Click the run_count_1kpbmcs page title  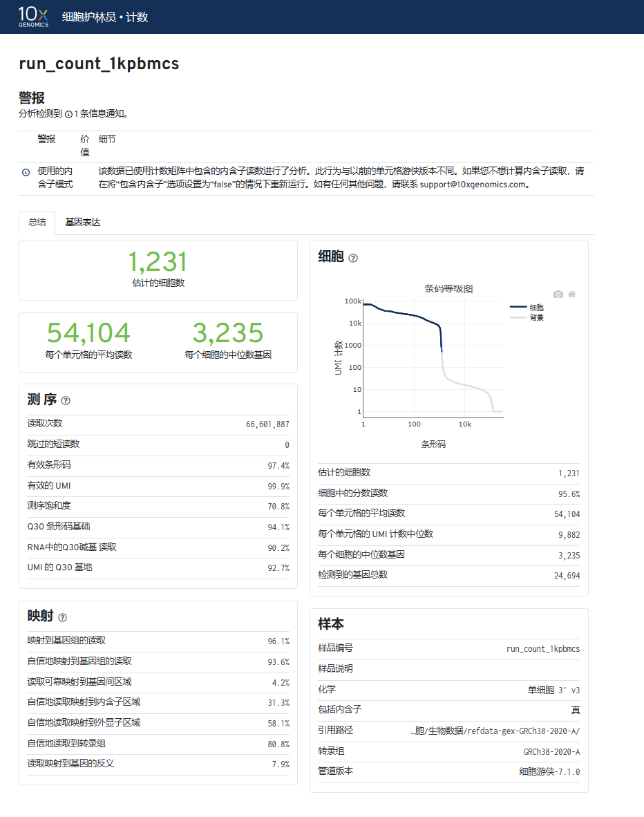99,64
